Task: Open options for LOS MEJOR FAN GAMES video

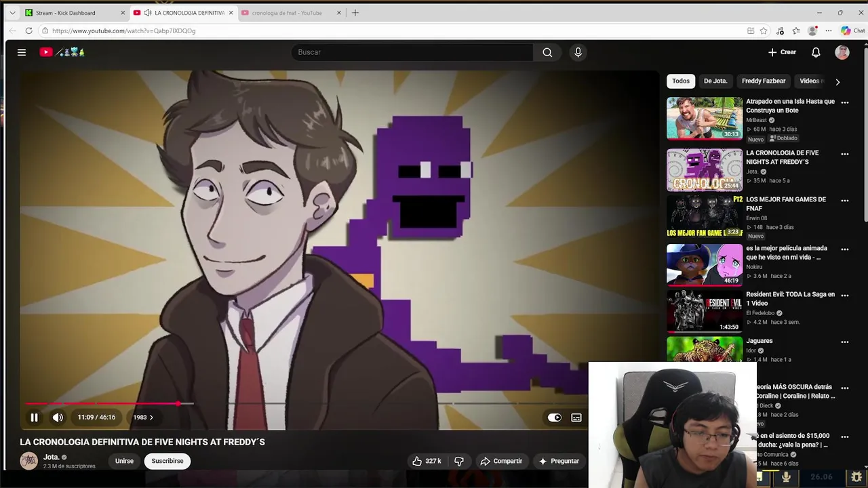Action: [845, 201]
